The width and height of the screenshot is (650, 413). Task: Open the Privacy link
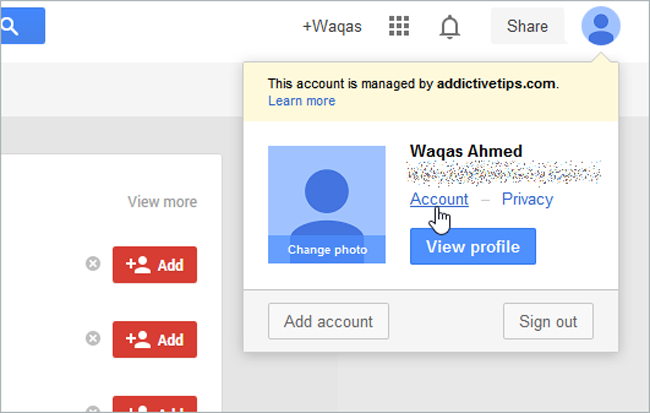(527, 199)
